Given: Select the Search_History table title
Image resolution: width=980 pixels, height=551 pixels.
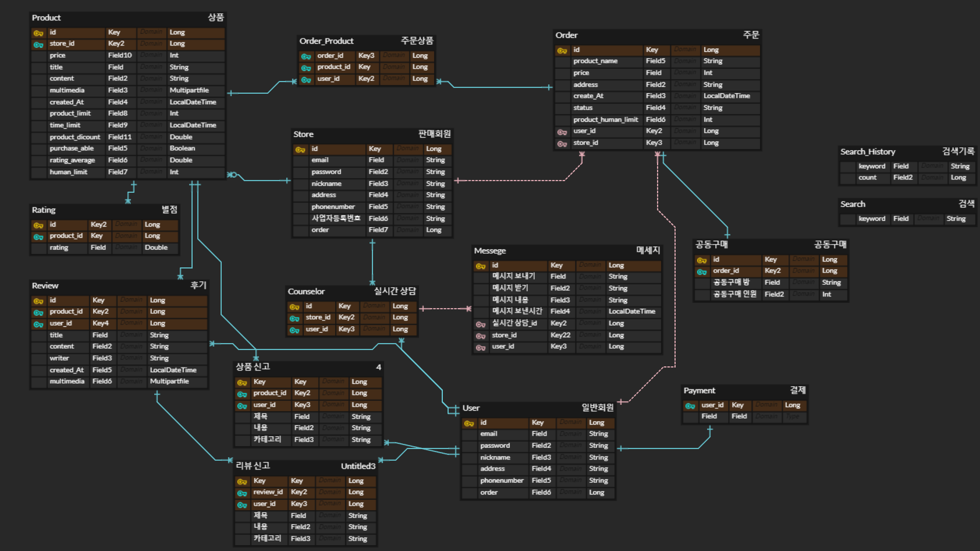Looking at the screenshot, I should pos(868,152).
